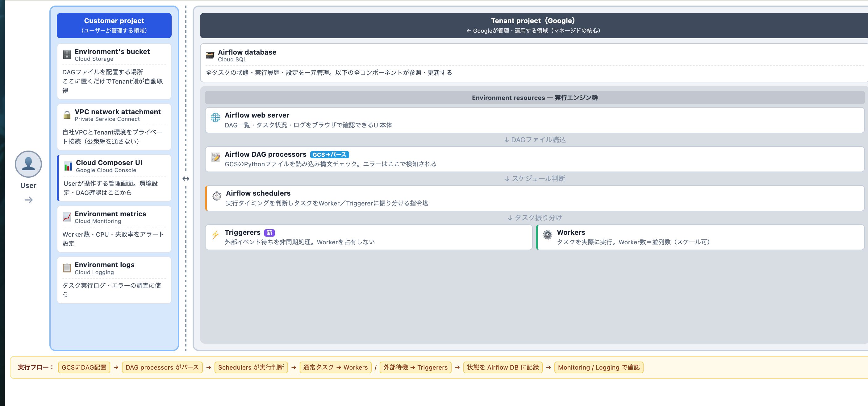The image size is (868, 406).
Task: Select the Schedulers が実行判断 flow step
Action: point(251,367)
